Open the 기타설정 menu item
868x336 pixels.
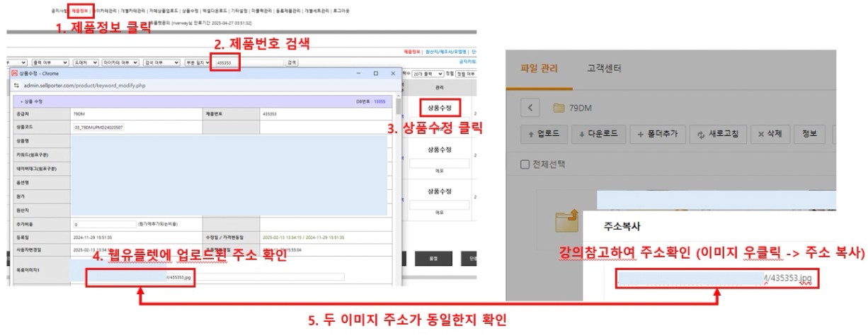pyautogui.click(x=239, y=11)
